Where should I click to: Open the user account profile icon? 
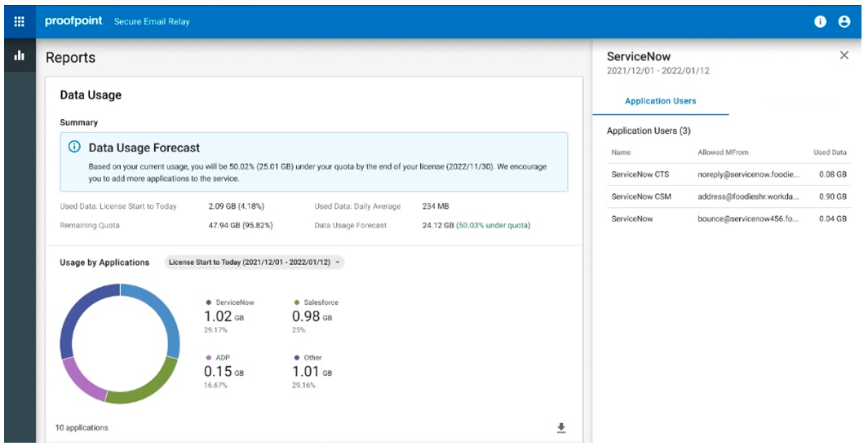(844, 21)
